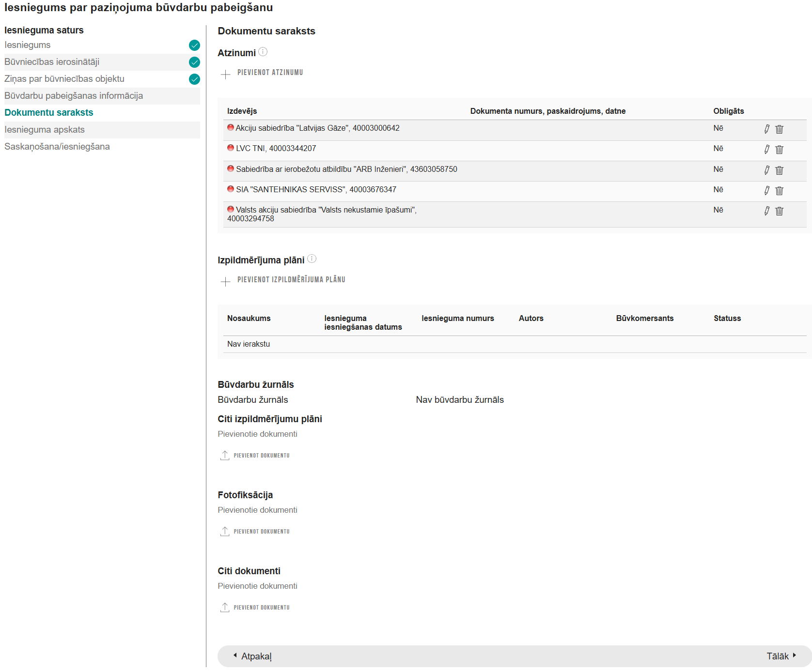Screen dimensions: 812x672
Task: Edit the LVC TNI row
Action: [x=767, y=150]
